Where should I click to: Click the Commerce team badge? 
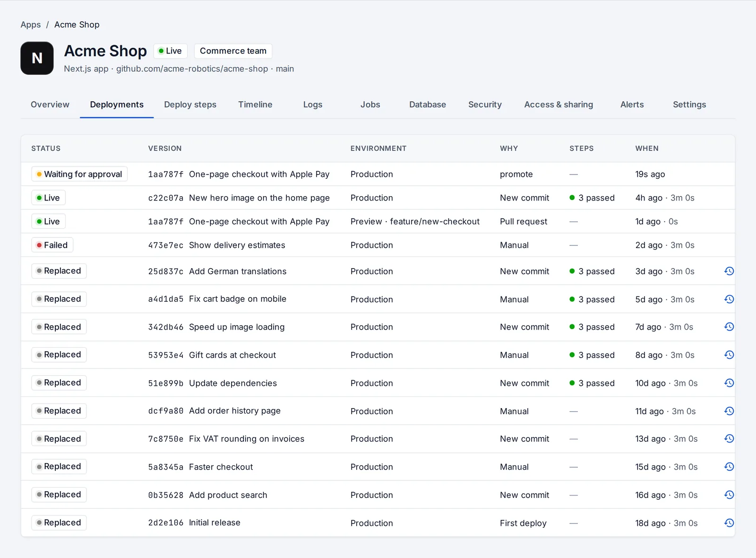(x=233, y=51)
